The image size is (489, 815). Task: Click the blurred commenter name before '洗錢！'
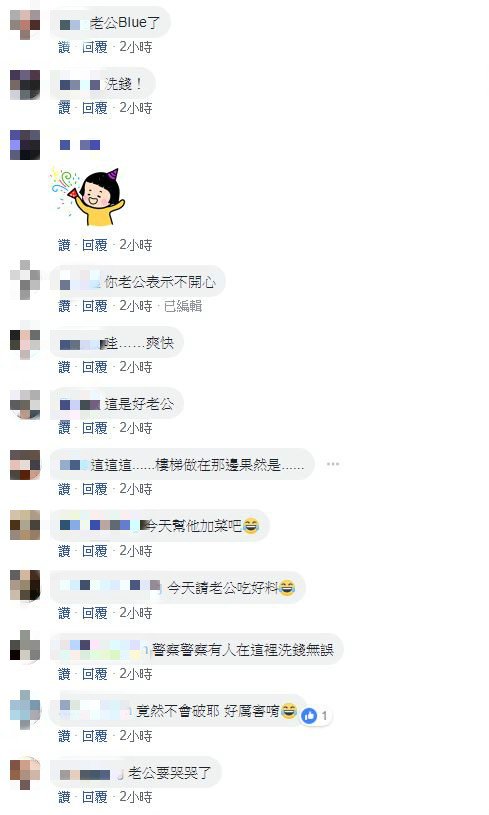80,84
